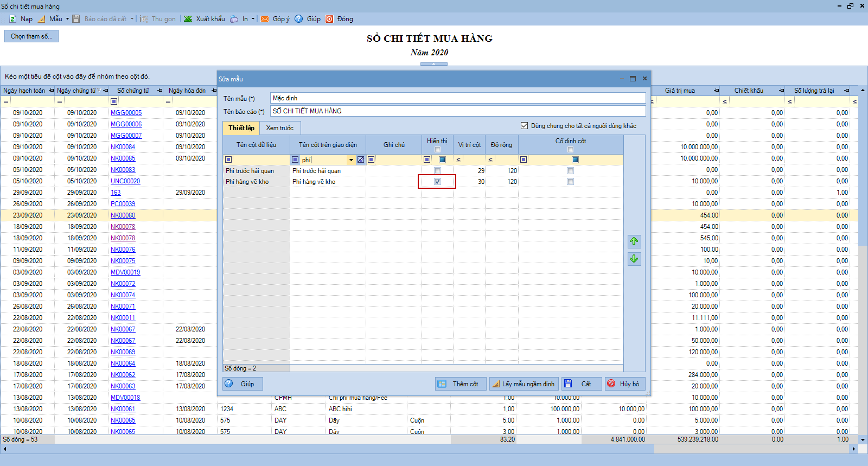Click pin icon on Ngày hạch toán column header
Viewport: 868px width, 466px height.
click(52, 91)
